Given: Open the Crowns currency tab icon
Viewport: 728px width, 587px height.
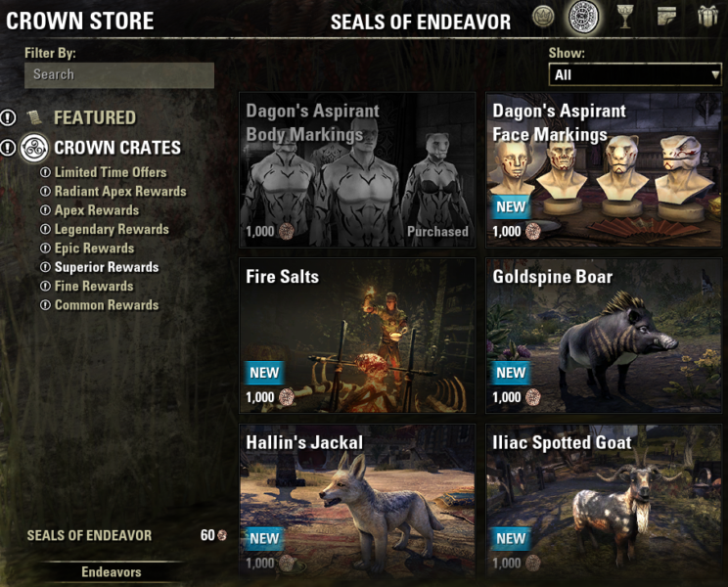Looking at the screenshot, I should [x=543, y=17].
